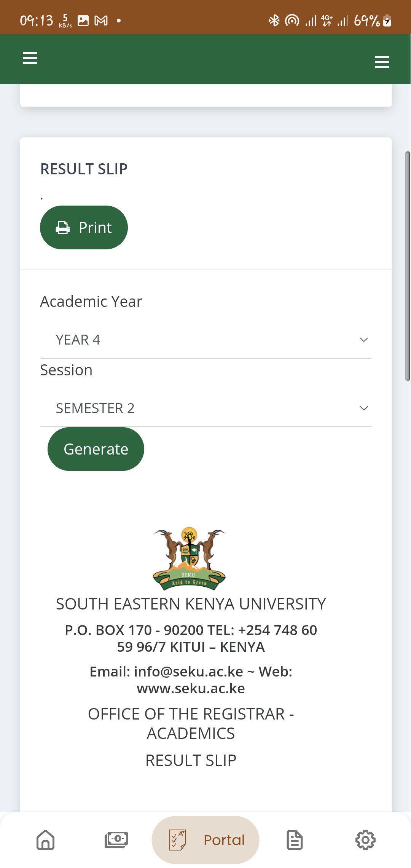Click the printer icon on Print
Image resolution: width=411 pixels, height=868 pixels.
[x=63, y=228]
